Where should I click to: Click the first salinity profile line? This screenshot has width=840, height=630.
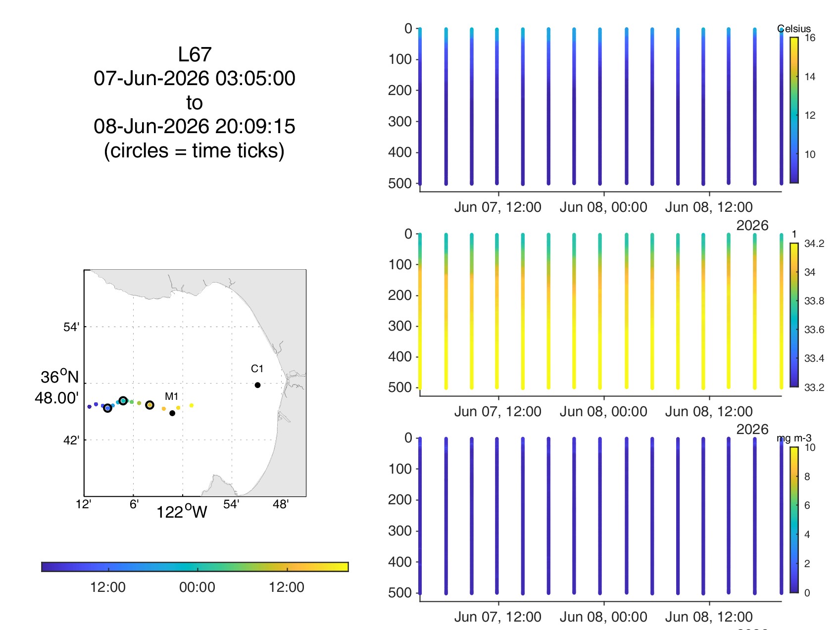click(x=420, y=311)
